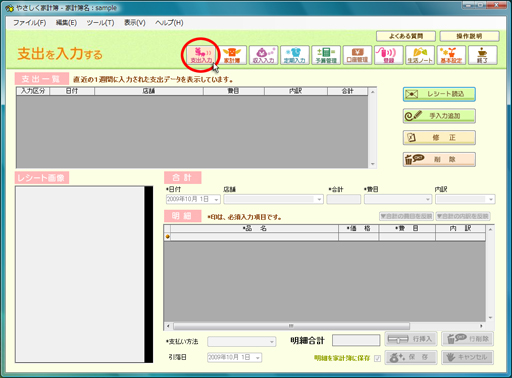The image size is (512, 378).
Task: Open the ファイル(F) menu
Action: click(29, 23)
